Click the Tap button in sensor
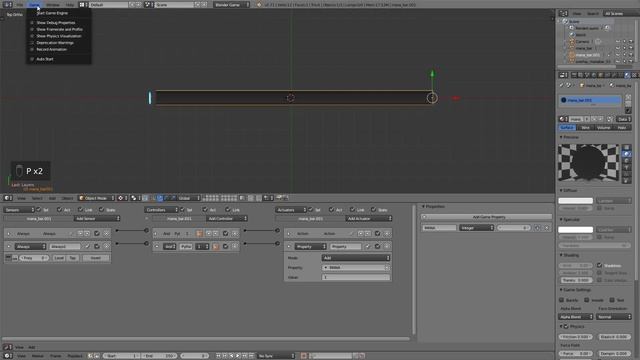640x360 pixels. pyautogui.click(x=73, y=258)
